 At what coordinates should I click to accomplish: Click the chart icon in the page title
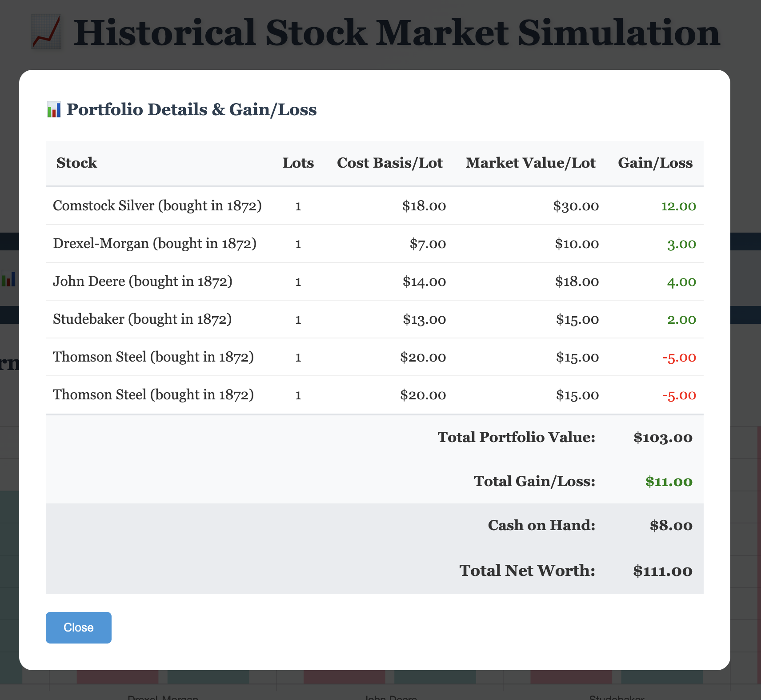[x=46, y=31]
